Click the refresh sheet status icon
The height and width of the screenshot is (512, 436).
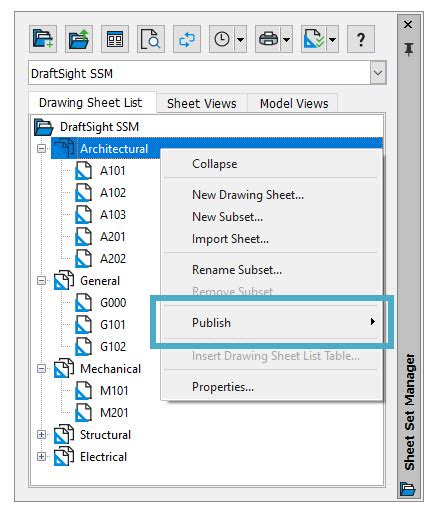coord(187,39)
